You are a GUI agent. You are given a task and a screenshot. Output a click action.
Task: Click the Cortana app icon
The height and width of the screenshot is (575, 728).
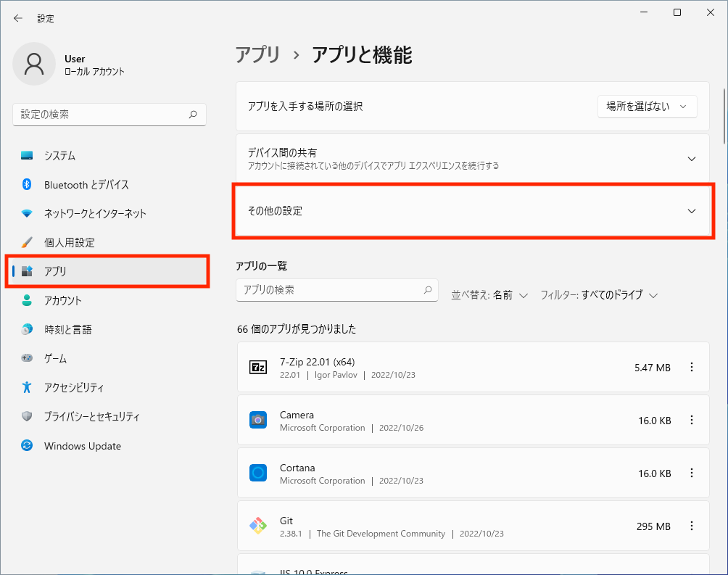point(258,473)
